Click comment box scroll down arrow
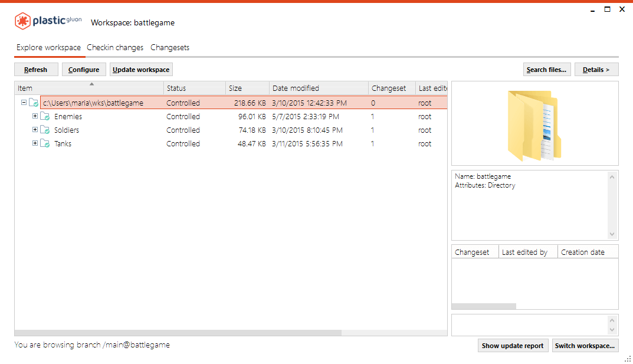This screenshot has height=364, width=633. point(612,330)
